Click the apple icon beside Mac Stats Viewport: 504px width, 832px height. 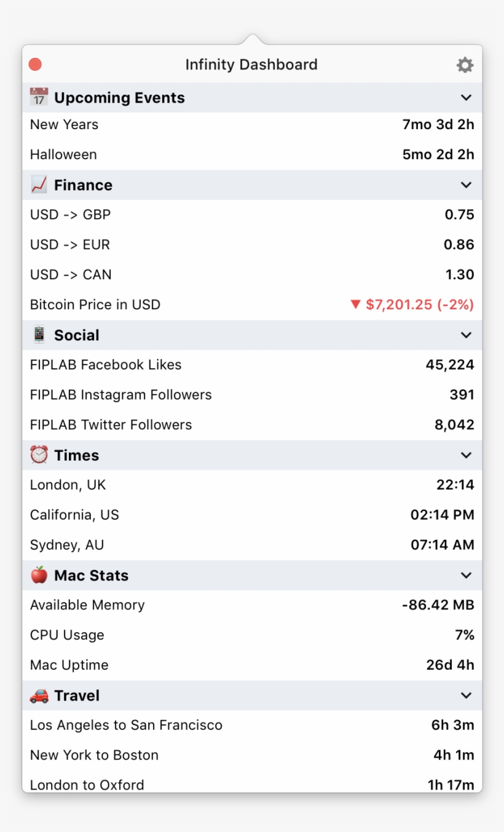pos(39,575)
